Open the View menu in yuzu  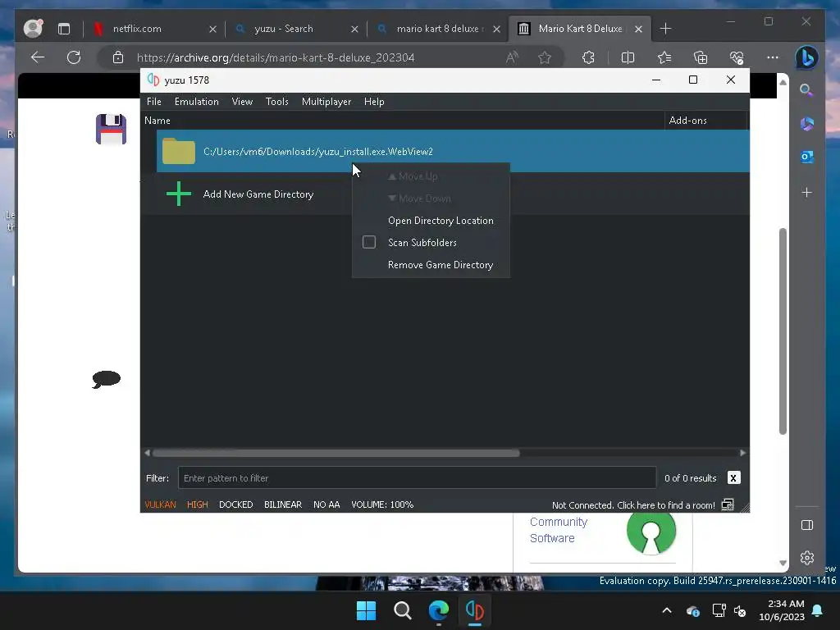click(242, 102)
